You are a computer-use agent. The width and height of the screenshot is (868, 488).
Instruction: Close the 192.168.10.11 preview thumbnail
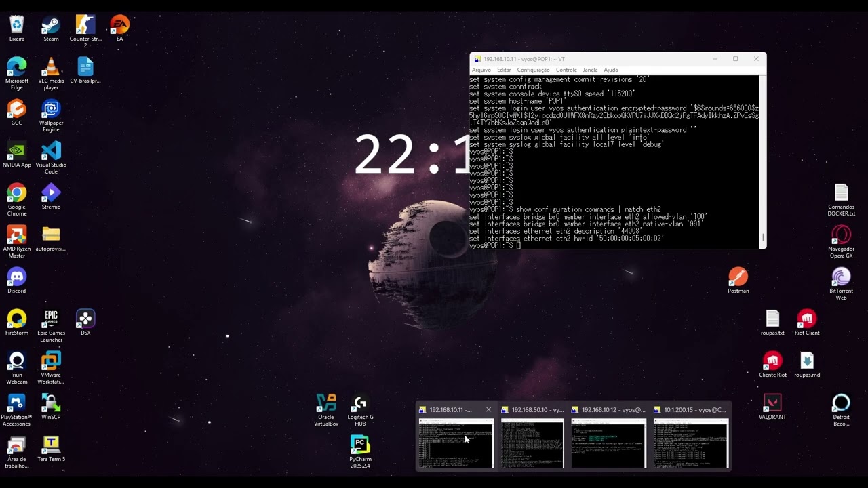[x=488, y=409]
